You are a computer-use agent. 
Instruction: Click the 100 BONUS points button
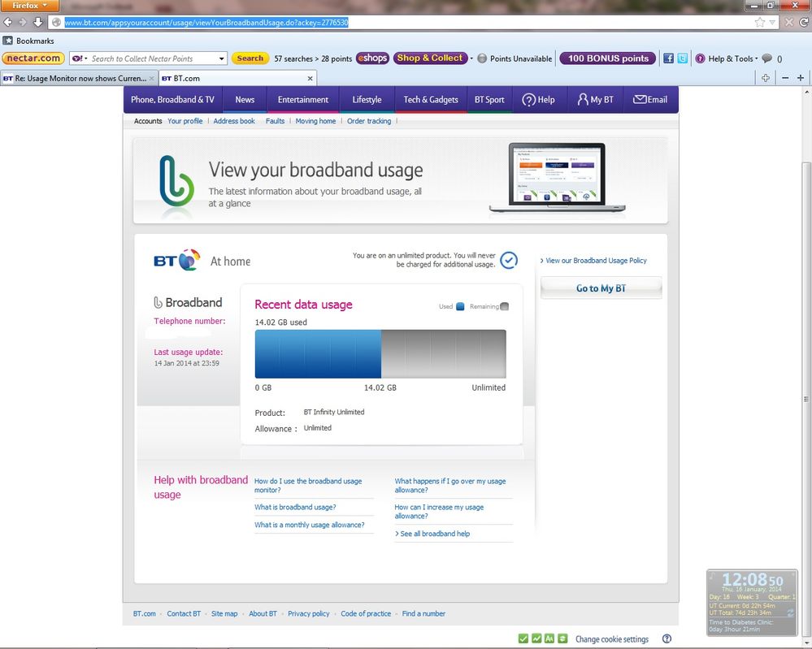[x=608, y=58]
